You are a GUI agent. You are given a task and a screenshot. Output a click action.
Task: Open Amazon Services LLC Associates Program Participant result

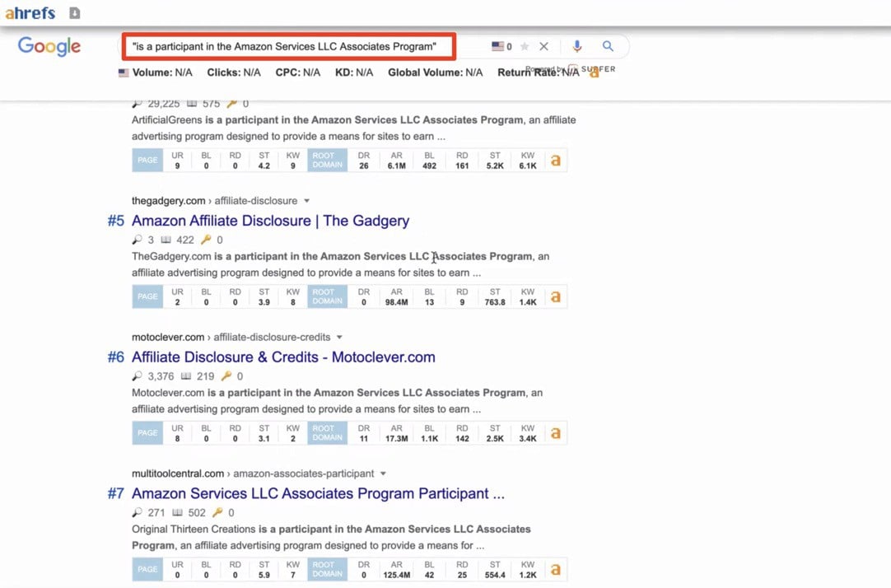[x=318, y=494]
